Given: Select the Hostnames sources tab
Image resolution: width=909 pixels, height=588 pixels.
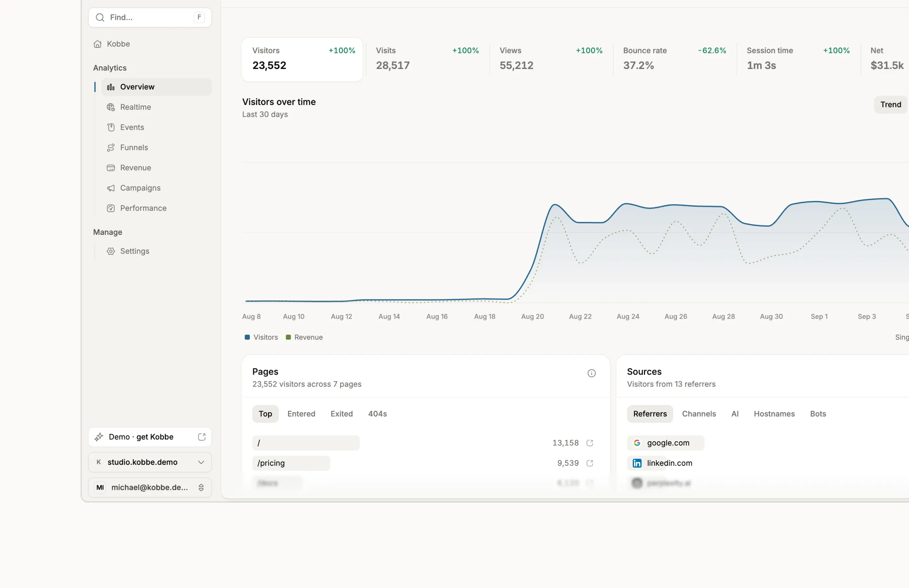Looking at the screenshot, I should click(x=774, y=414).
